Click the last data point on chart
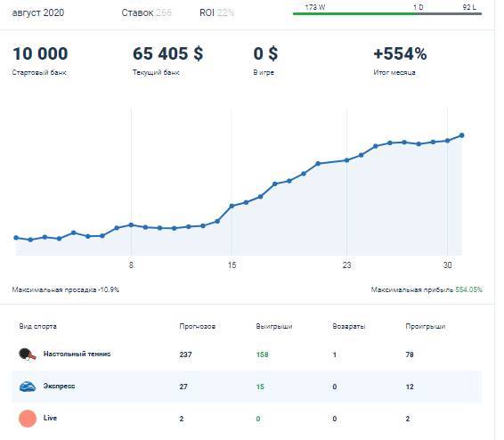This screenshot has width=504, height=440. (x=461, y=135)
